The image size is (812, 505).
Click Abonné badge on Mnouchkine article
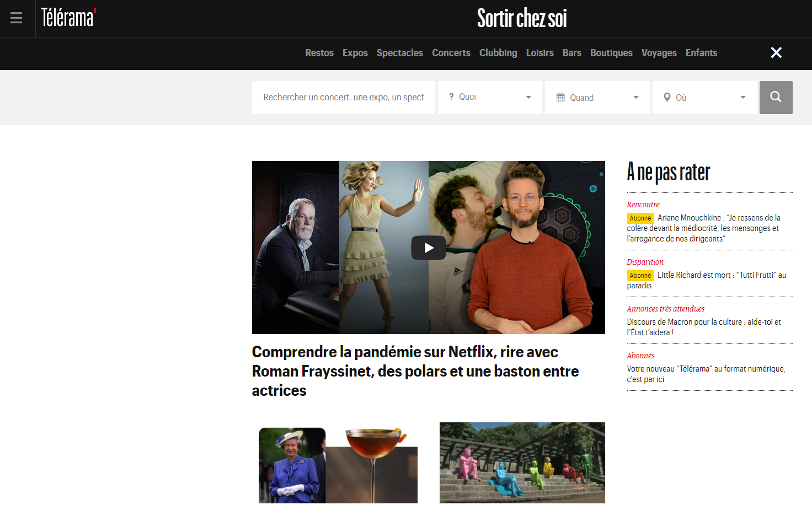coord(640,218)
